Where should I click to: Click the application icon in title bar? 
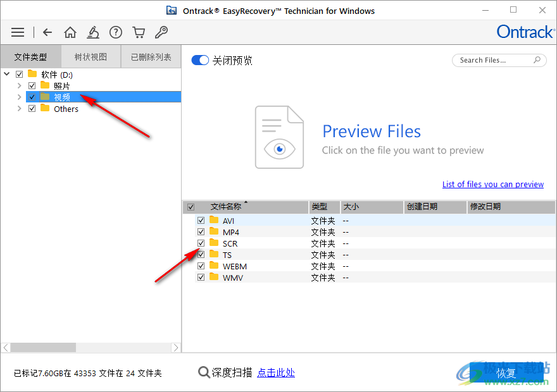[x=172, y=11]
